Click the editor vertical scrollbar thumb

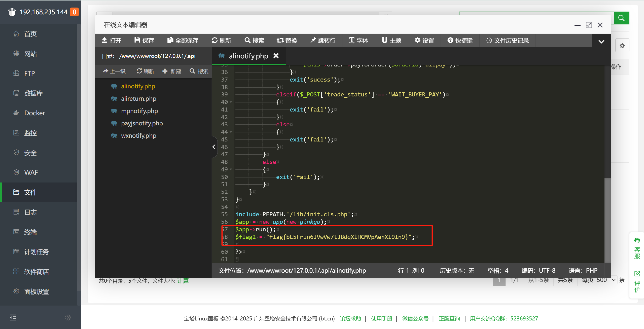point(607,220)
